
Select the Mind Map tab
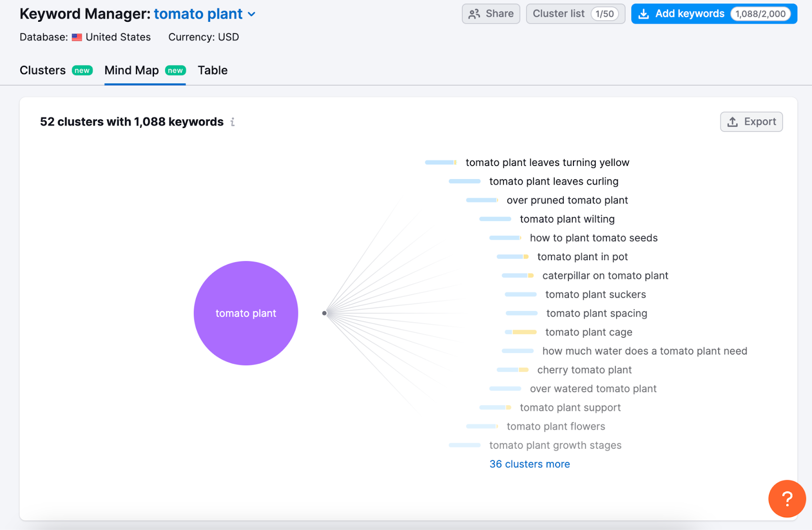click(x=131, y=70)
